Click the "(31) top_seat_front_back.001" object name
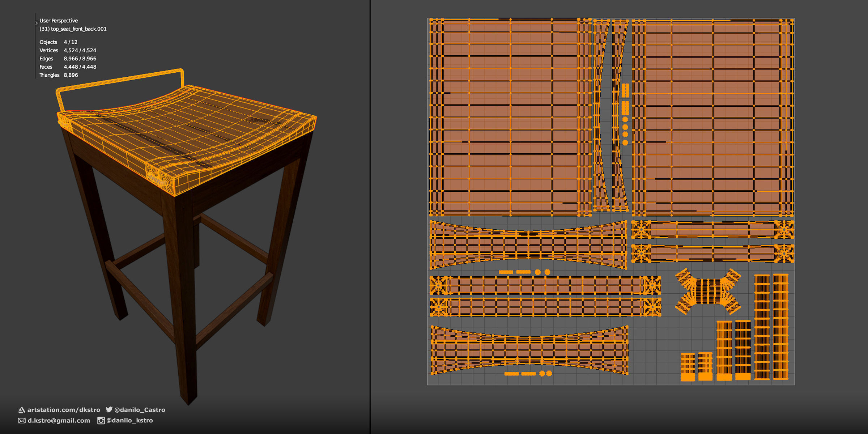 (73, 29)
